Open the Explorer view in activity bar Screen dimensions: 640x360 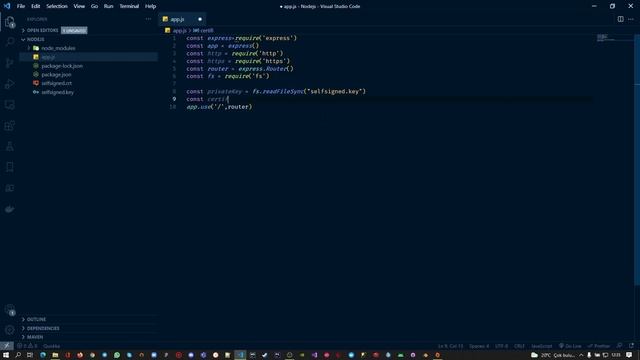click(9, 22)
